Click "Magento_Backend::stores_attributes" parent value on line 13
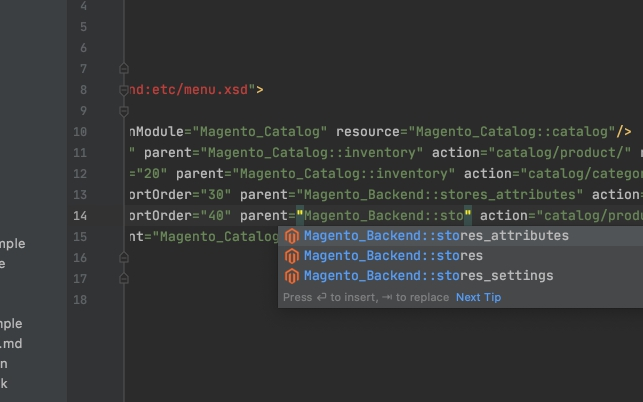Viewport: 643px width, 402px height. 440,194
